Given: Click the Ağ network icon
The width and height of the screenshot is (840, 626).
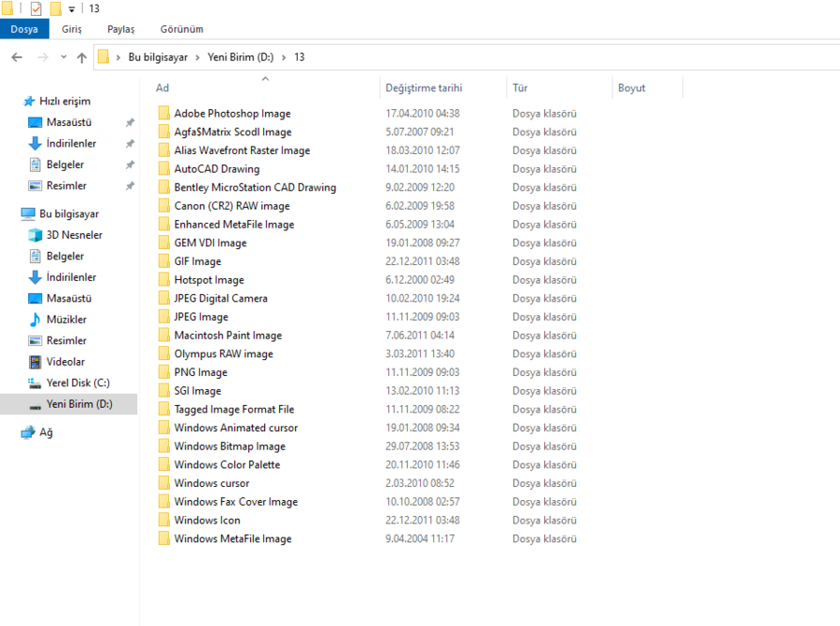Looking at the screenshot, I should pos(28,432).
